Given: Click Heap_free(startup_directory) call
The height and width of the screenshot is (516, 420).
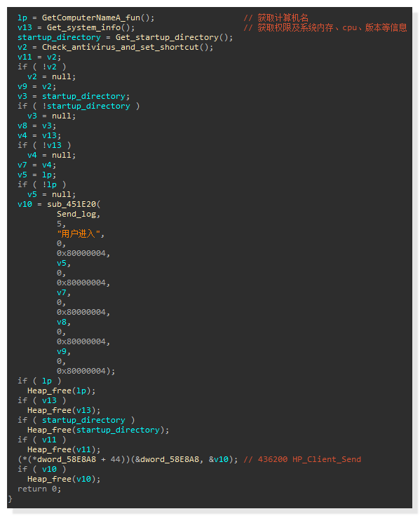Looking at the screenshot, I should click(98, 430).
